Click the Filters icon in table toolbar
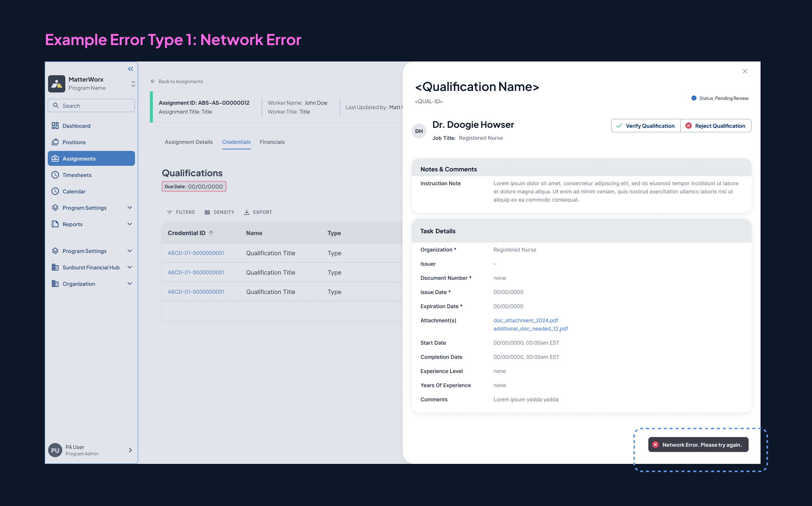812x506 pixels. (170, 212)
